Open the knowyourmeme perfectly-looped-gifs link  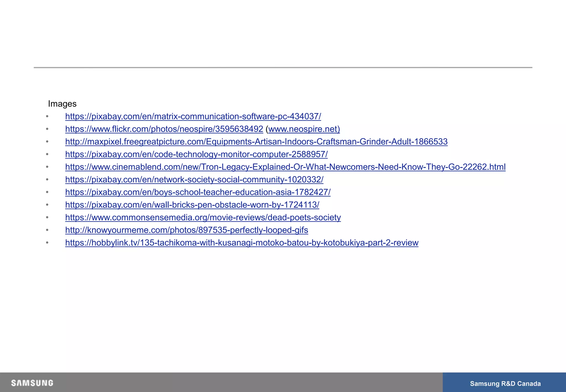[x=187, y=230]
